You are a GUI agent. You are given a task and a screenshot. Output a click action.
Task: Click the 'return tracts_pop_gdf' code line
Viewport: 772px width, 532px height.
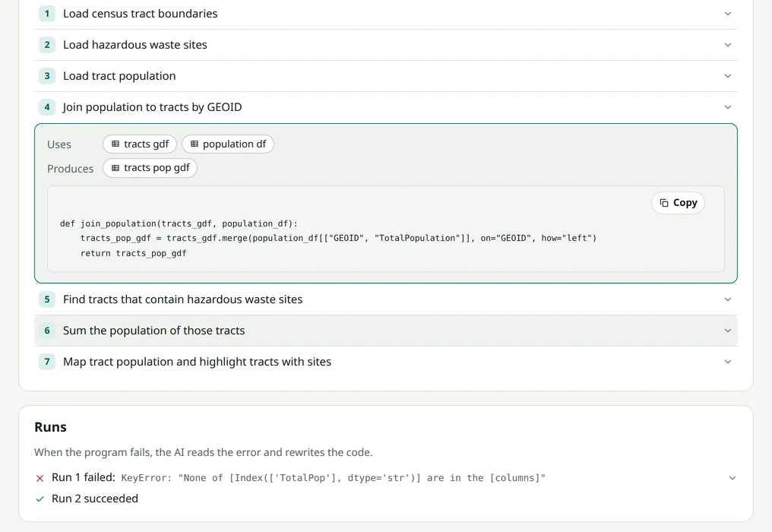click(134, 253)
